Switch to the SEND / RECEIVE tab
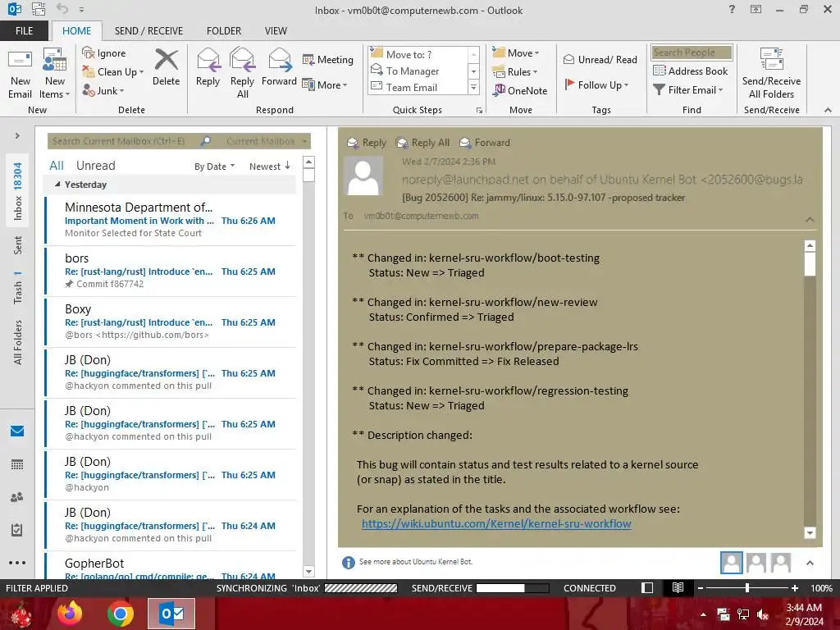840x630 pixels. (x=148, y=31)
